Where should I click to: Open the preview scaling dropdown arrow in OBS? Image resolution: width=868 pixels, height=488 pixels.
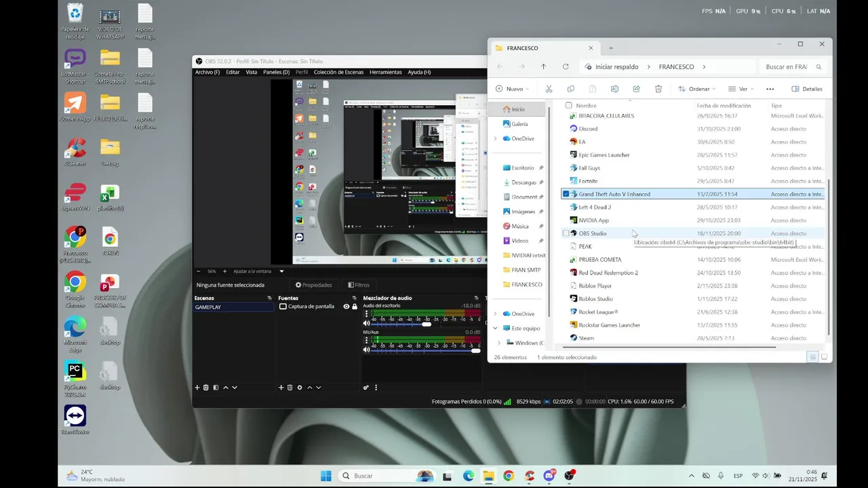click(x=281, y=271)
